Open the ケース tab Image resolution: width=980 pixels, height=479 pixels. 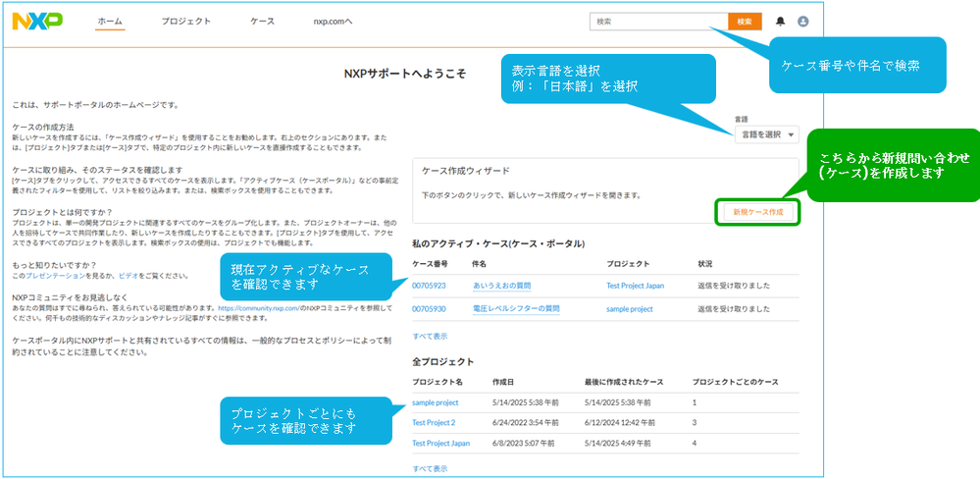pos(263,22)
